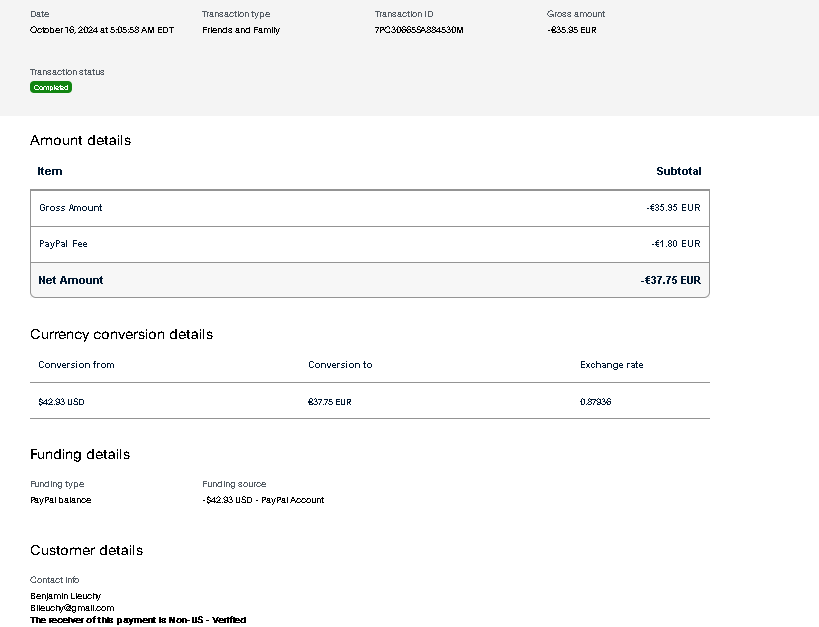Click the Subtotal column header
The height and width of the screenshot is (627, 819).
[x=678, y=171]
